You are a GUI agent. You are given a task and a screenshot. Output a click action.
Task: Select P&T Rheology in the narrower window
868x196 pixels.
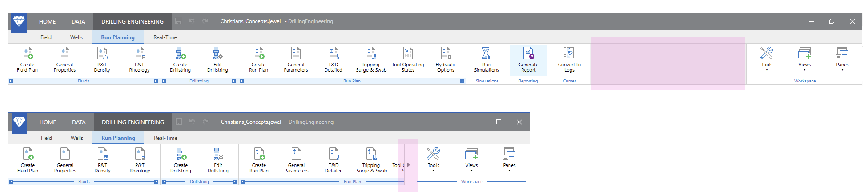pos(140,160)
